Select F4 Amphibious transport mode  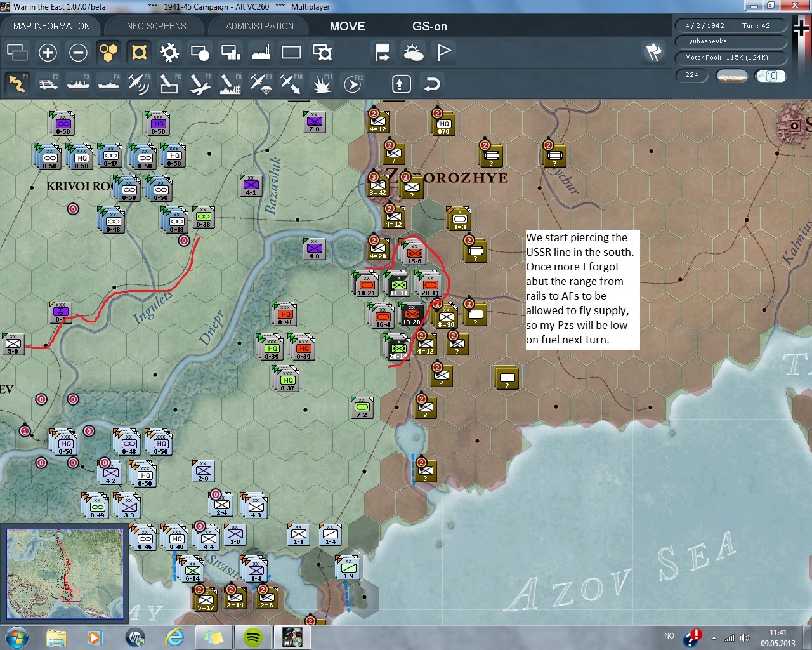[x=108, y=83]
